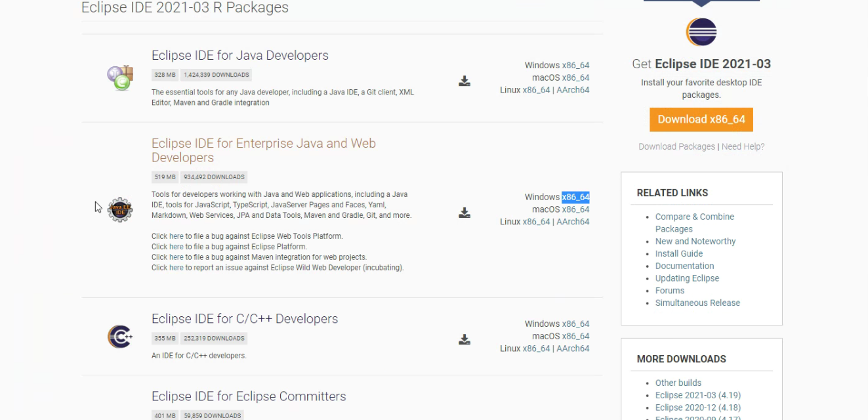This screenshot has height=420, width=868.
Task: Click here to file Maven integration bug
Action: [x=176, y=257]
